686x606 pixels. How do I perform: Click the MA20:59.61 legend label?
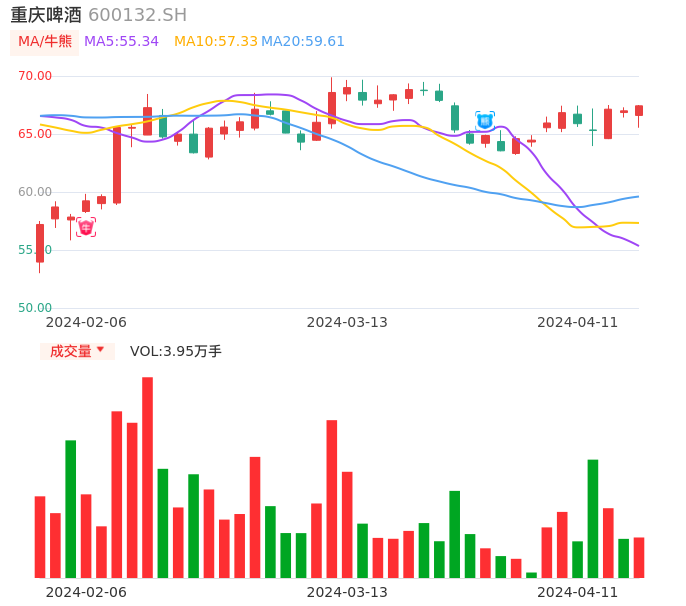click(303, 42)
